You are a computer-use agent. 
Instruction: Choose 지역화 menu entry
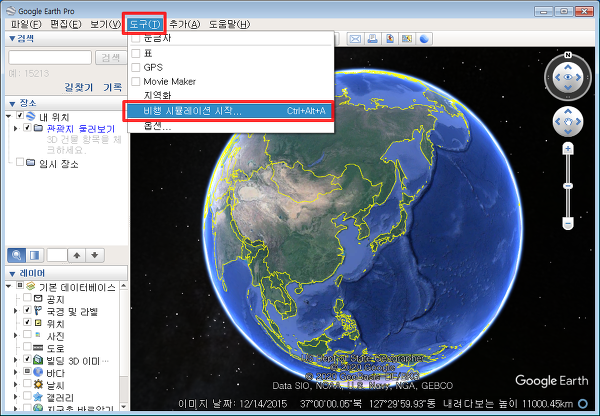point(231,95)
